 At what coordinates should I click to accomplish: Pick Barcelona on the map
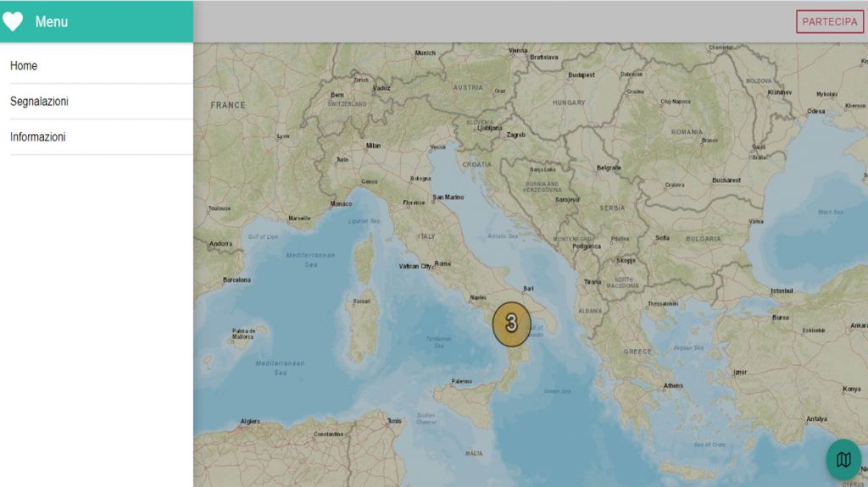(236, 279)
